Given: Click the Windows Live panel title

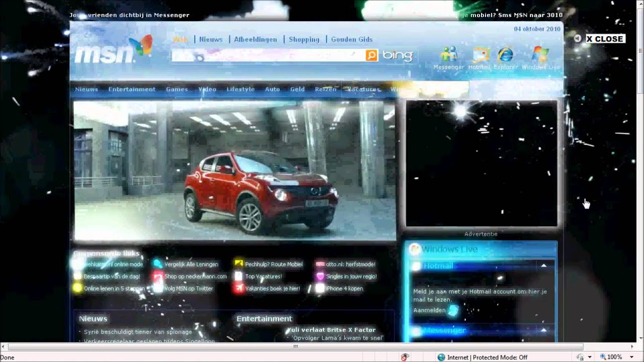Looking at the screenshot, I should 450,249.
